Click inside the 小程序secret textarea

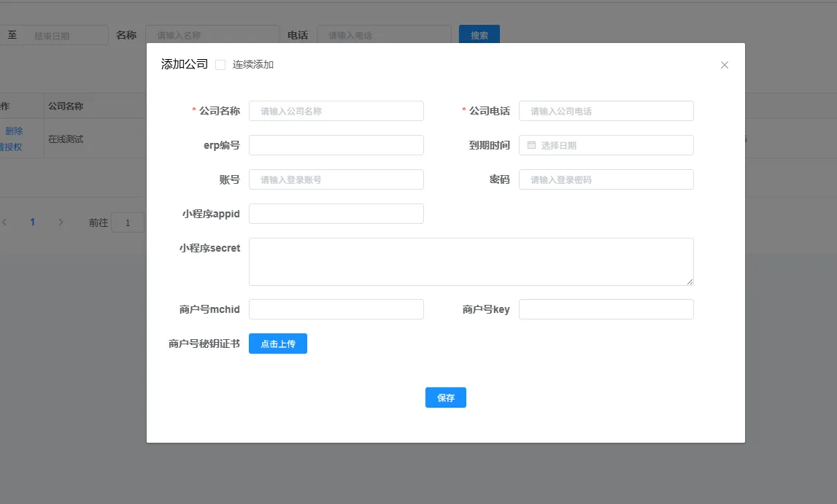click(471, 261)
